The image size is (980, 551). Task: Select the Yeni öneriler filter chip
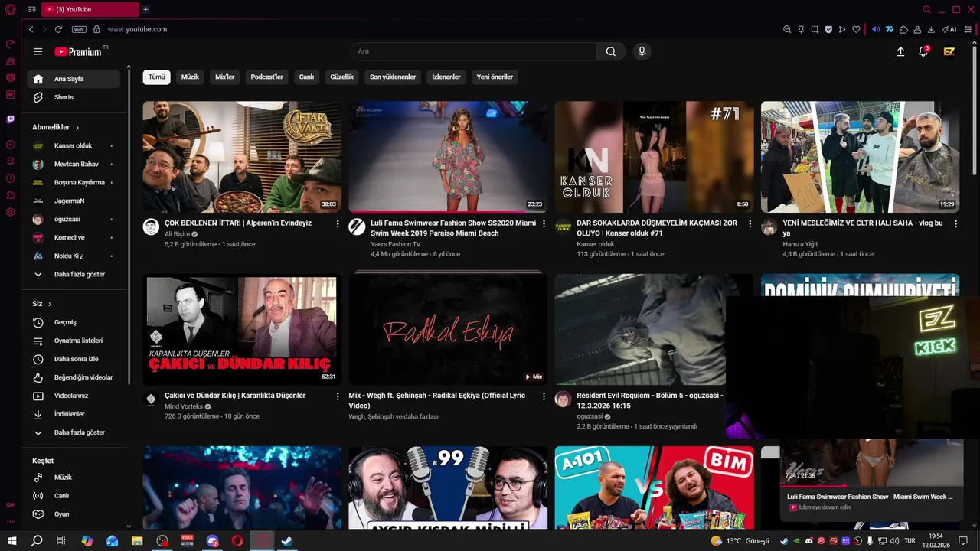[x=495, y=77]
